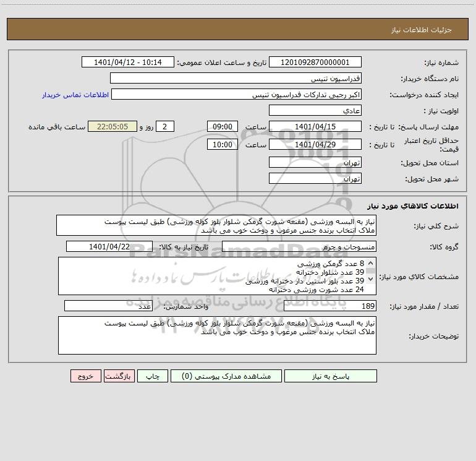Open مشاهده مدارک پیوستی (0) button

point(226,376)
